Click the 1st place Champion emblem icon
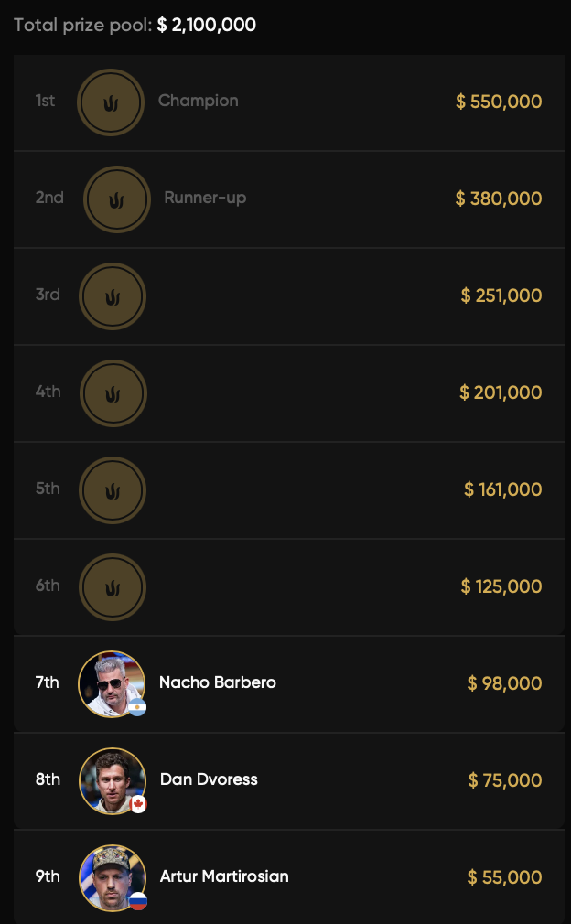Viewport: 571px width, 924px height. (111, 102)
